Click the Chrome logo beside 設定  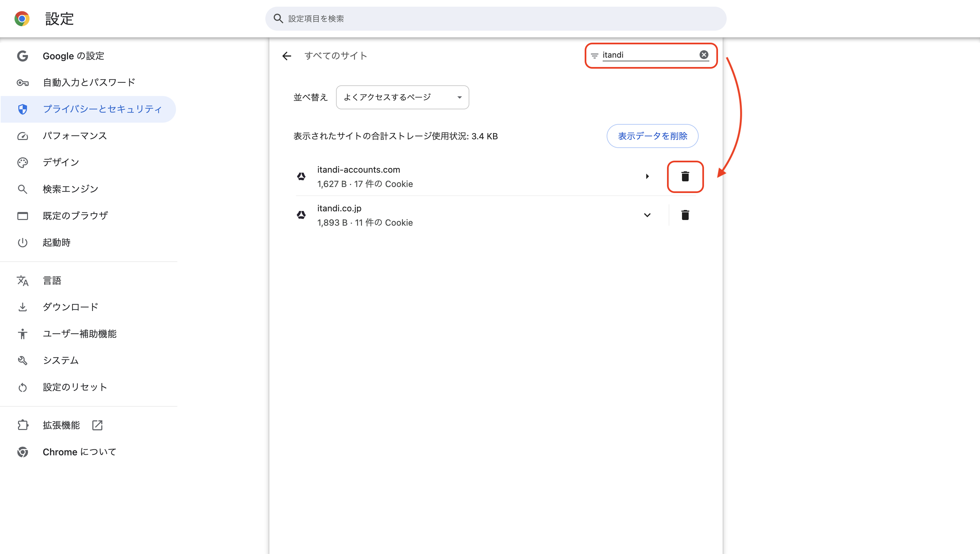point(22,18)
